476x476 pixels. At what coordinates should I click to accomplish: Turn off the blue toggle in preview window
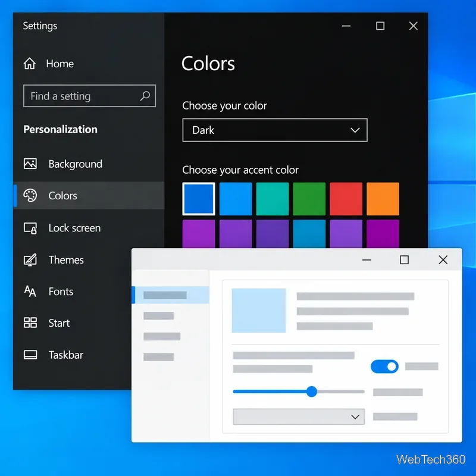pos(384,367)
